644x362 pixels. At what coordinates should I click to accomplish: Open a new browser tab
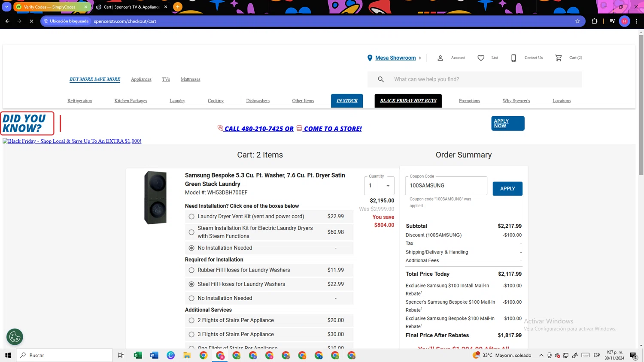(178, 7)
